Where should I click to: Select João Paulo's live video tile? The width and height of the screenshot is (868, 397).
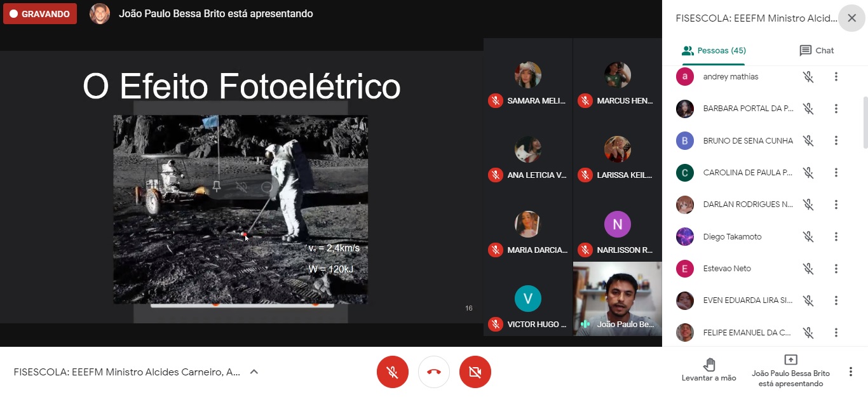point(618,299)
